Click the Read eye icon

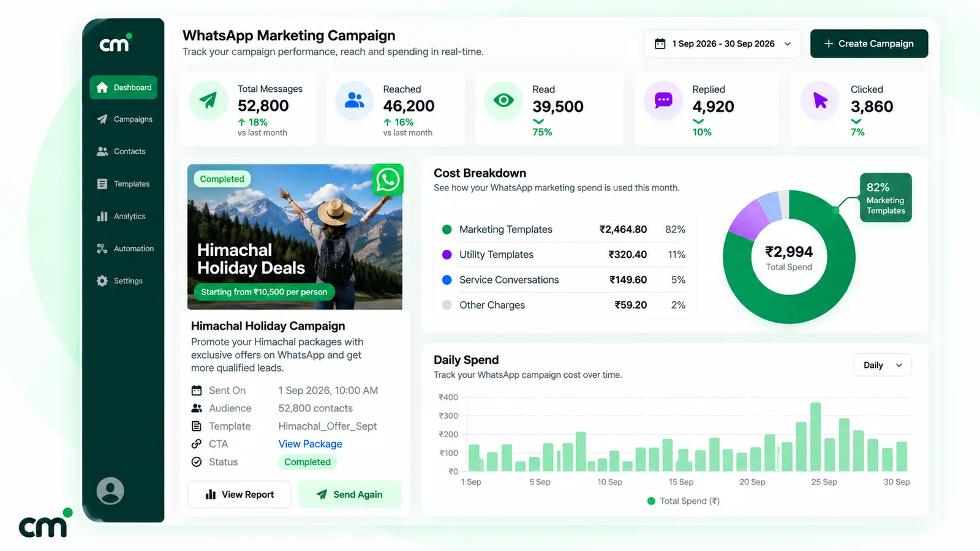[503, 100]
